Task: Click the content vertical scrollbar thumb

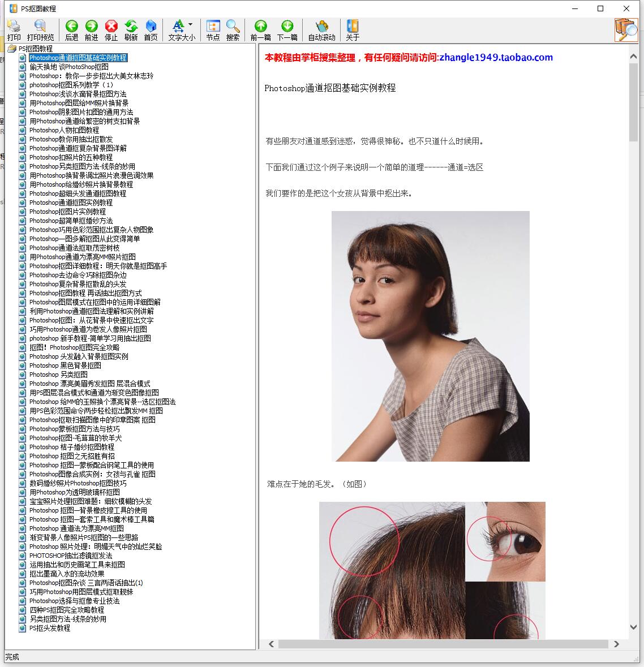Action: (633, 102)
